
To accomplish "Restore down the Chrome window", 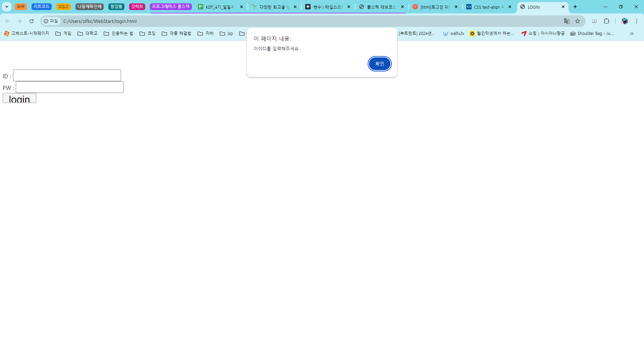I will coord(621,7).
